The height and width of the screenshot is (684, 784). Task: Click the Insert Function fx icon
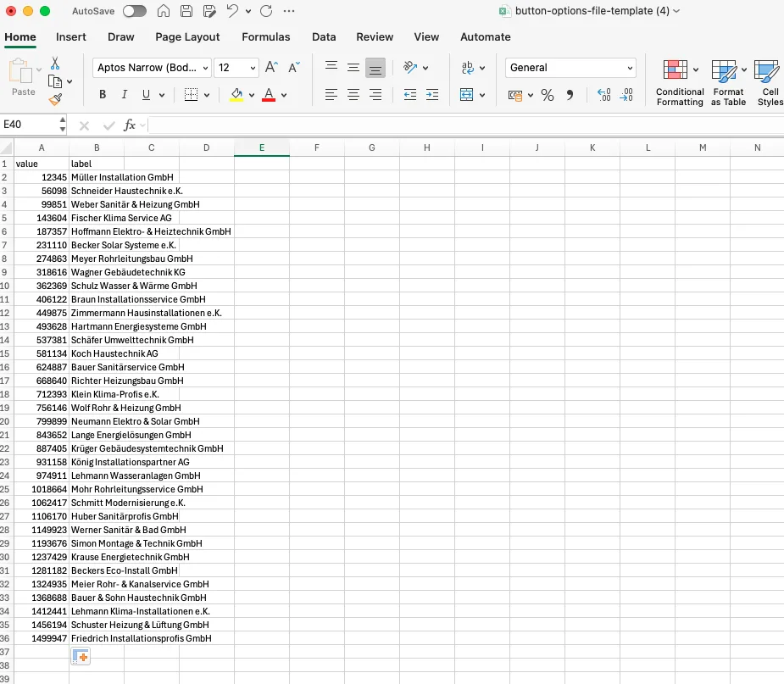[x=130, y=125]
